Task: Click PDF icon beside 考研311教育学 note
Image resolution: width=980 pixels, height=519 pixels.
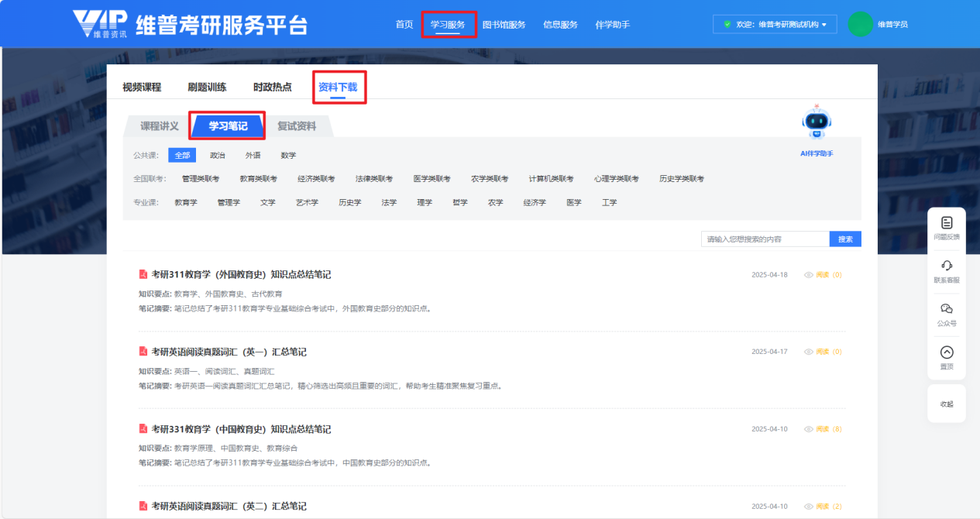Action: [x=143, y=274]
